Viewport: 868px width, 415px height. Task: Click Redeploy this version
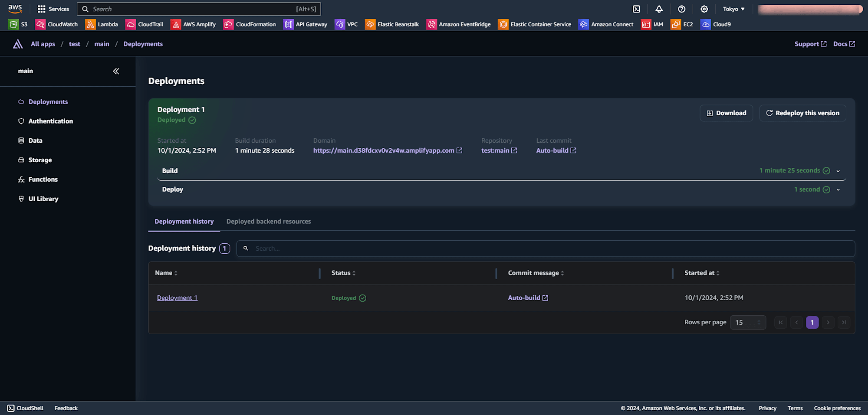tap(802, 113)
